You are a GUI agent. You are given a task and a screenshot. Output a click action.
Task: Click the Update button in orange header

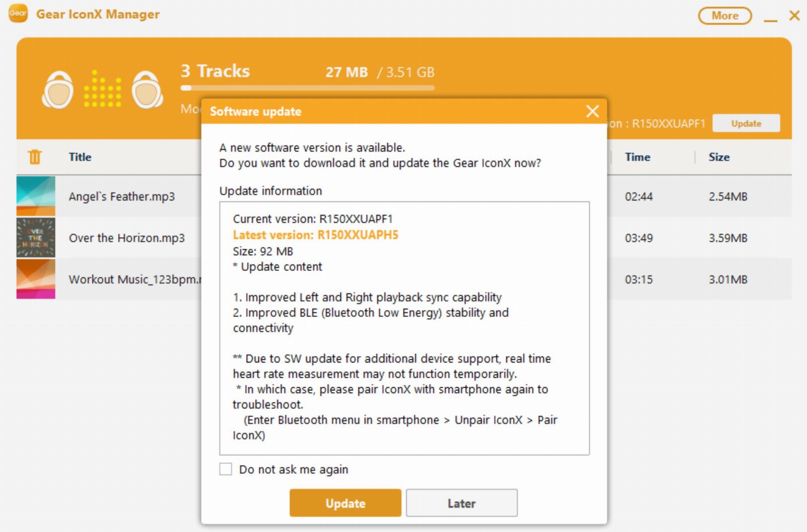click(746, 124)
